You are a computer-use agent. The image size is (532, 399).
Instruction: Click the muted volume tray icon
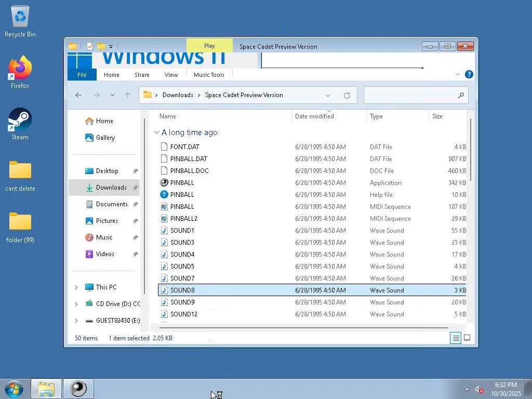pyautogui.click(x=479, y=390)
